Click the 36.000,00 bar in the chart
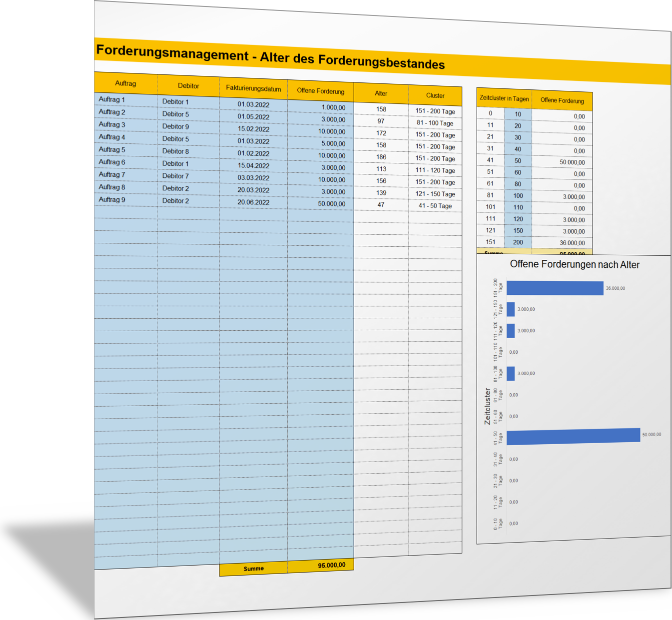The image size is (672, 620). pos(555,288)
